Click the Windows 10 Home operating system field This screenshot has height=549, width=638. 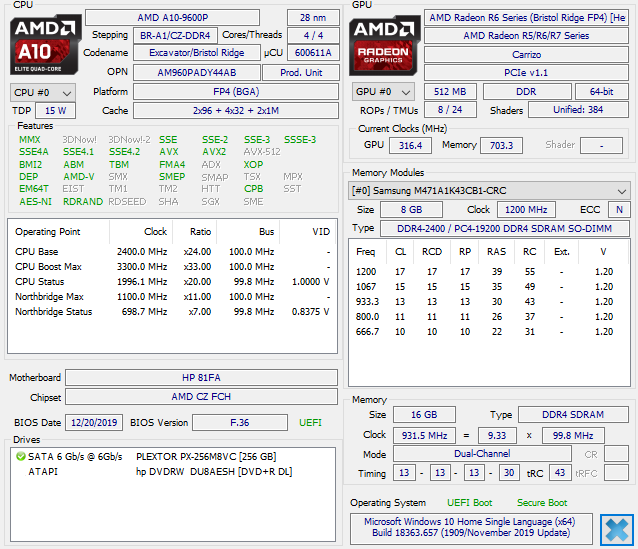471,527
